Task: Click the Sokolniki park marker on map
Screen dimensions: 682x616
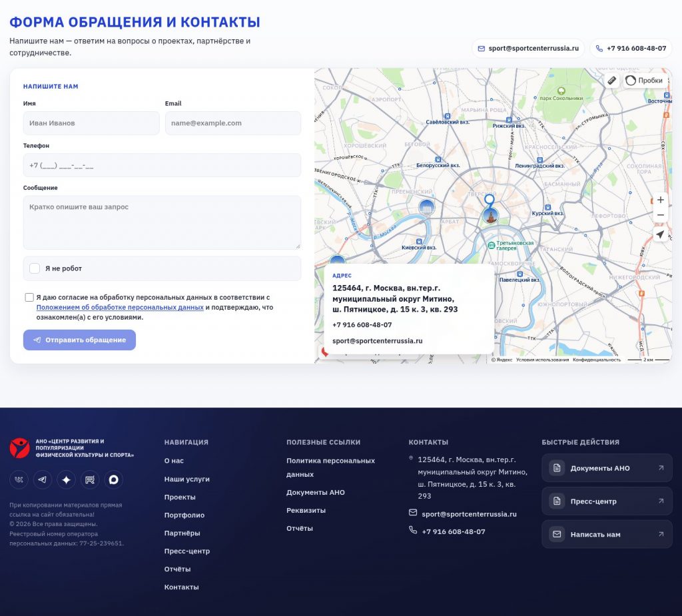Action: point(561,91)
